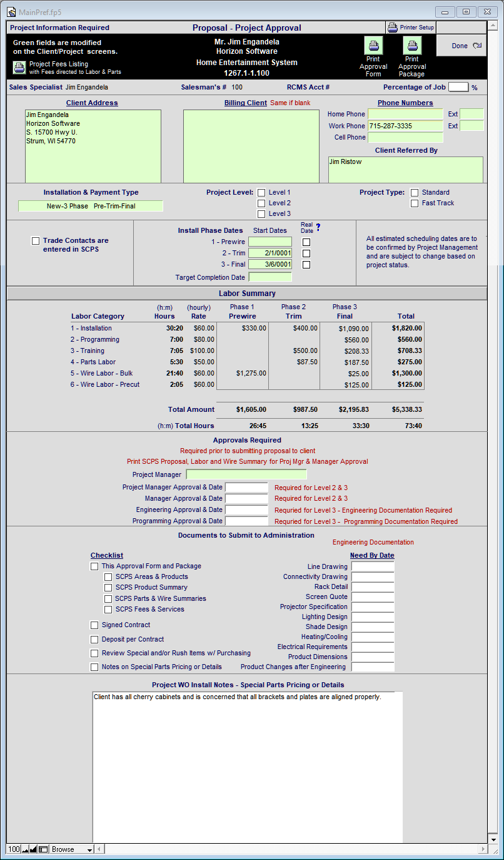Check the Signed Contract box
This screenshot has height=860, width=504.
[x=94, y=625]
